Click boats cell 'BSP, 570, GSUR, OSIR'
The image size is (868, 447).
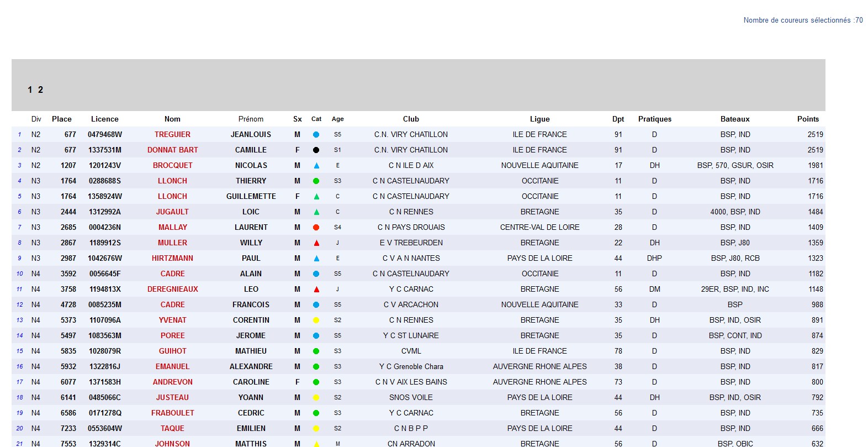(x=735, y=165)
